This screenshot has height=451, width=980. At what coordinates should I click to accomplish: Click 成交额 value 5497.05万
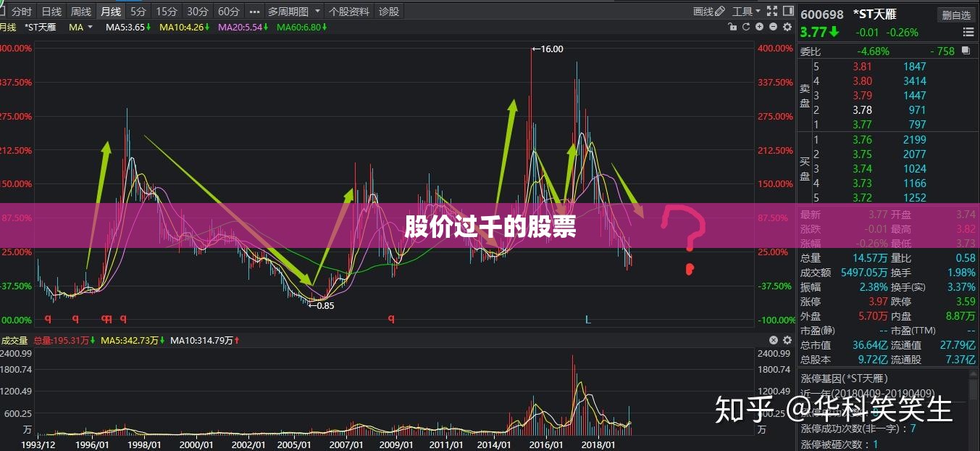coord(864,273)
